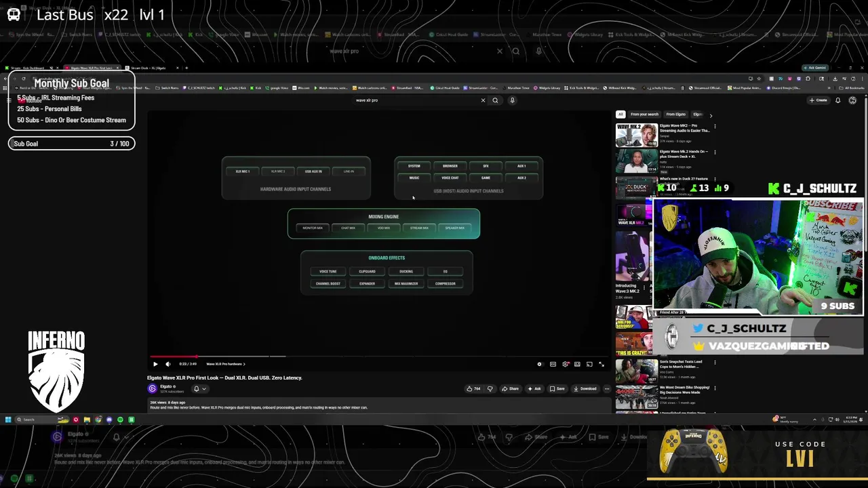Expand the 'Wave XLR Pro hardware' chapter
868x488 pixels.
point(226,364)
